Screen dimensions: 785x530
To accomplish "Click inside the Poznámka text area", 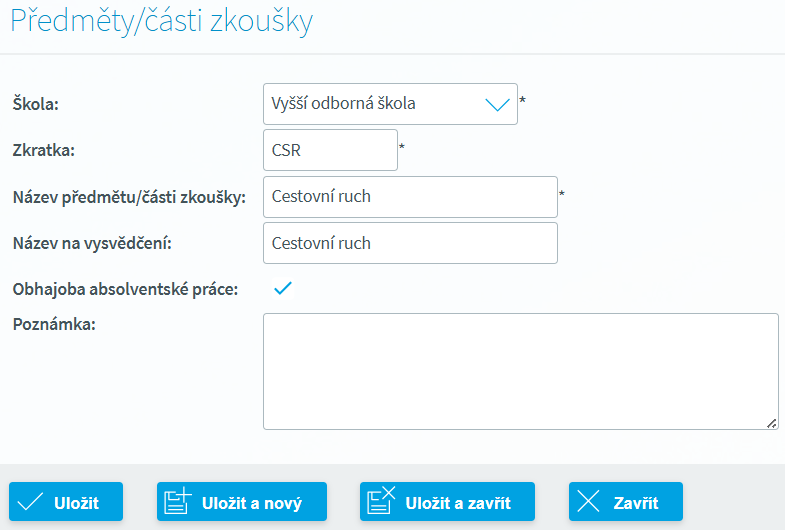I will [x=521, y=371].
